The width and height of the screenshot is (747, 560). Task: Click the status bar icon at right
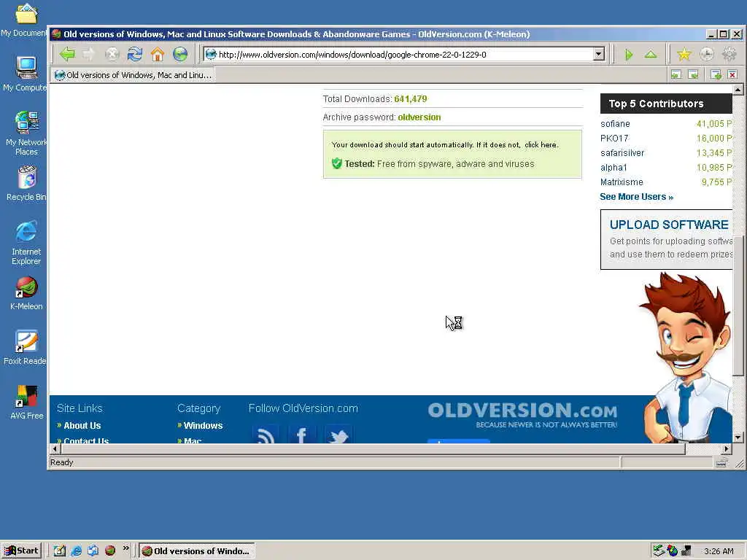point(721,462)
